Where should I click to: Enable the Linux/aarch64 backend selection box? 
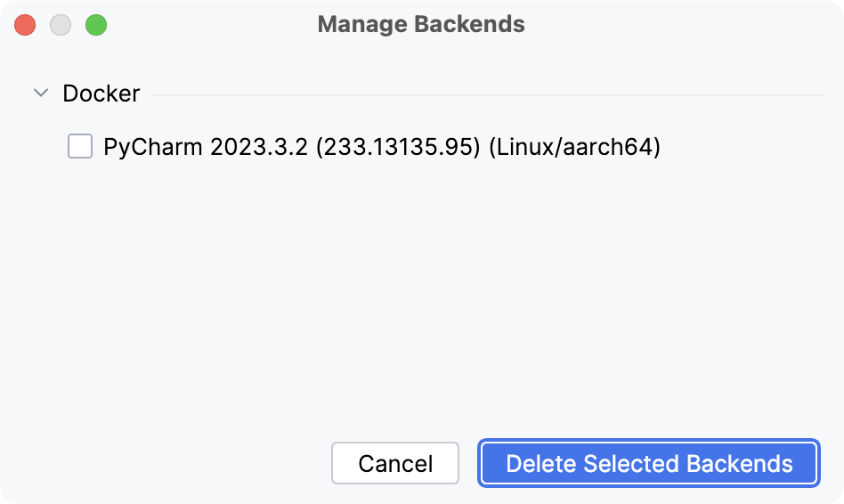[80, 146]
